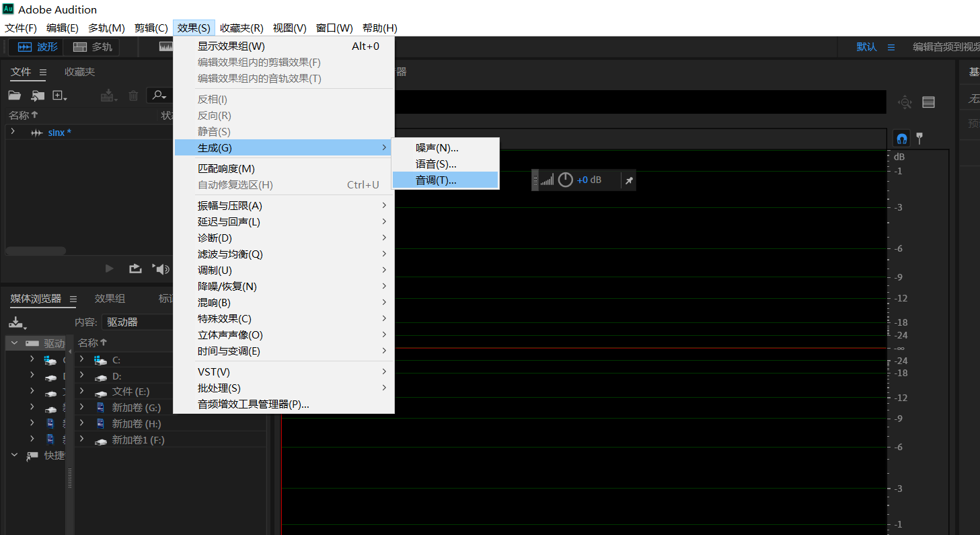Open the 窗口(W) menu
Viewport: 980px width, 535px height.
coord(334,28)
